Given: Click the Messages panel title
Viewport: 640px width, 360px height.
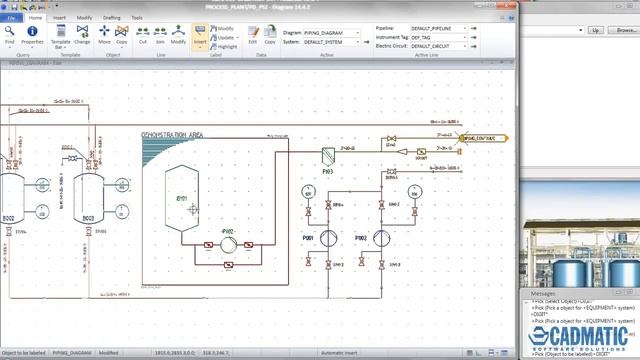Looking at the screenshot, I should click(x=542, y=293).
